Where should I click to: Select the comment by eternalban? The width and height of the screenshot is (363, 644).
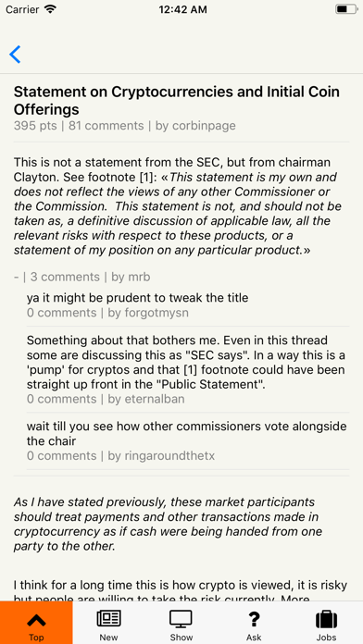[186, 363]
